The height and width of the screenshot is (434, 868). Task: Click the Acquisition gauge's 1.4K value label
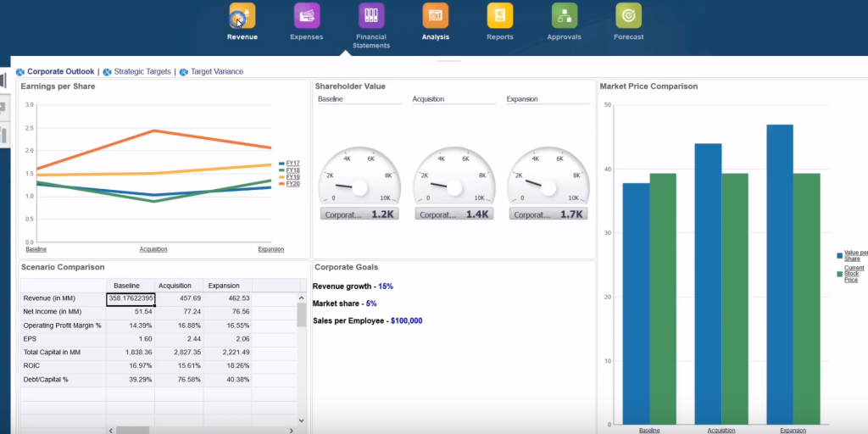(453, 214)
